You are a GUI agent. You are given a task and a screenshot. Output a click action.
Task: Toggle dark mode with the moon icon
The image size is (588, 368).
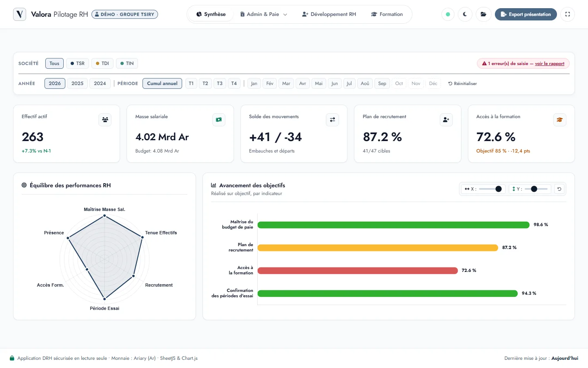coord(465,14)
